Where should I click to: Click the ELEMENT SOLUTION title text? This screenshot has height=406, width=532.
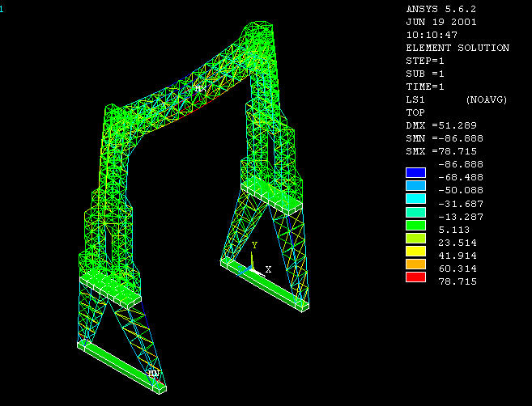pyautogui.click(x=458, y=48)
